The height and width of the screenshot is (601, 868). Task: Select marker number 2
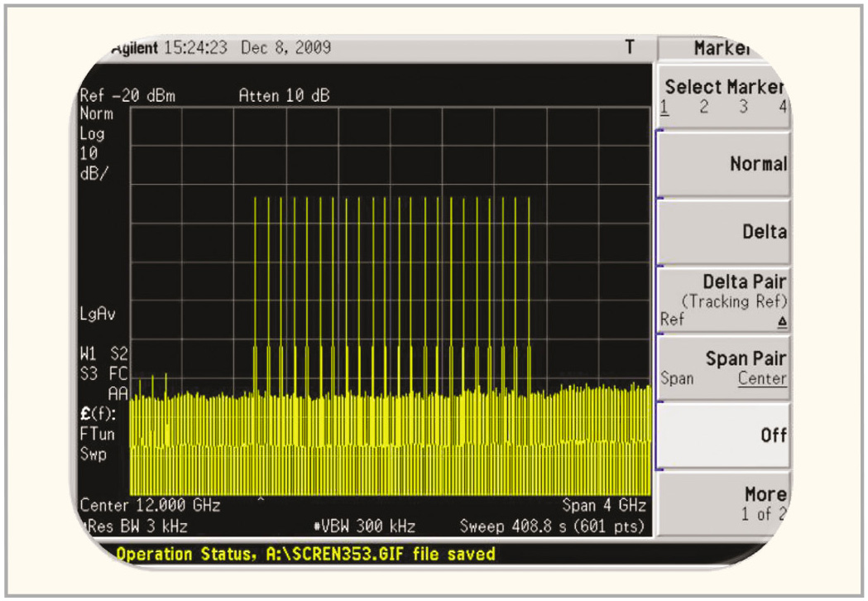click(x=704, y=107)
